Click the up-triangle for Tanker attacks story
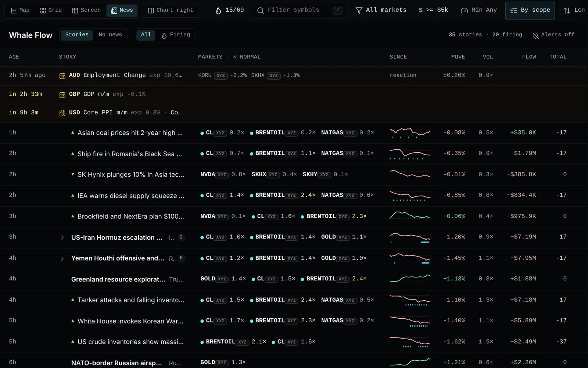Image resolution: width=588 pixels, height=368 pixels. tap(73, 300)
